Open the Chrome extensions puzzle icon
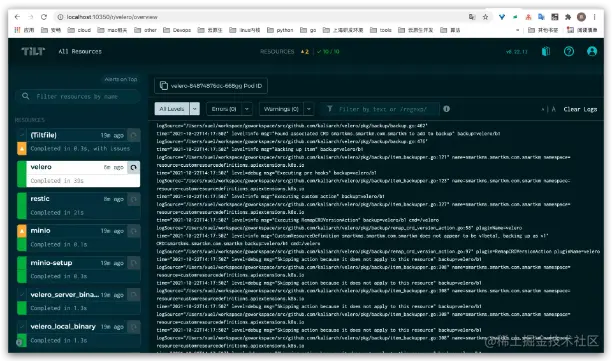Image resolution: width=612 pixels, height=361 pixels. (x=568, y=17)
